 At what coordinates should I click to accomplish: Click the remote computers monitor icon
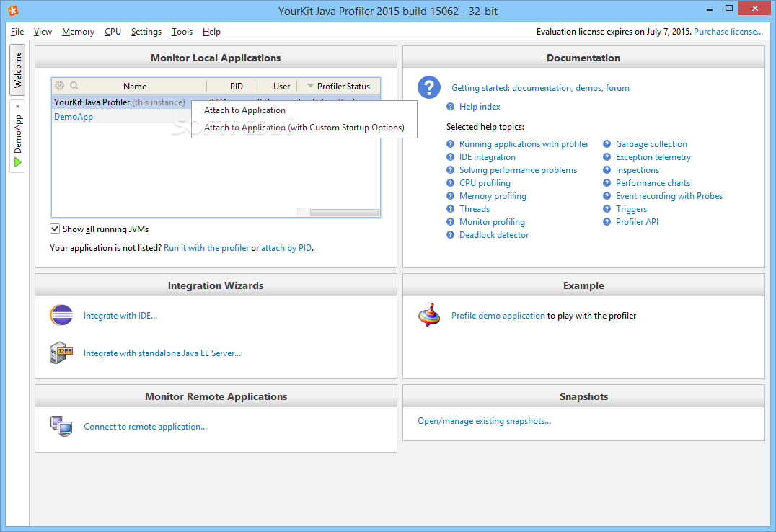[x=61, y=426]
